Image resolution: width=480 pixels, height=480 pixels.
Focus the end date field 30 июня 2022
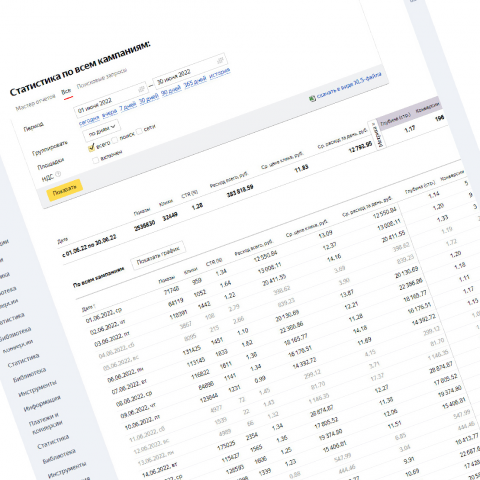coord(189,71)
